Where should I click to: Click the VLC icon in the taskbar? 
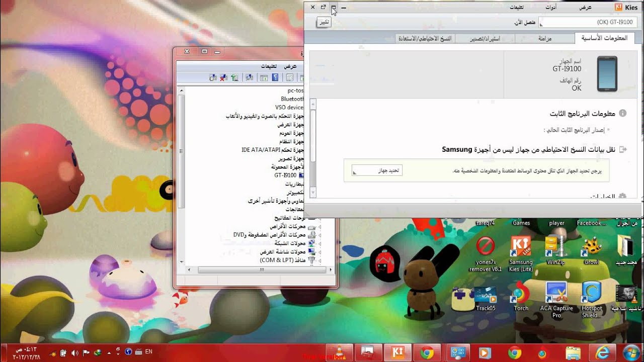339,353
